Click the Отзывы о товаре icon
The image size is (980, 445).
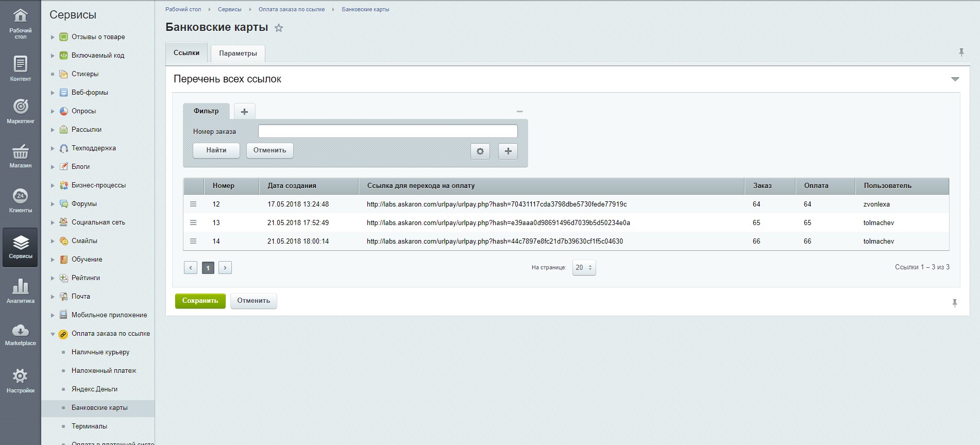pyautogui.click(x=63, y=37)
